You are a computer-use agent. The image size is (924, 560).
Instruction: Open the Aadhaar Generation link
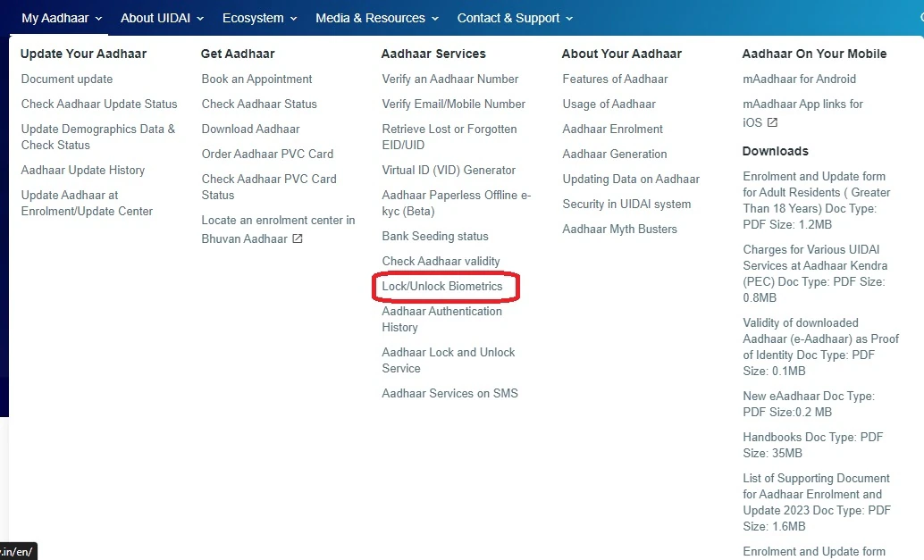tap(615, 155)
